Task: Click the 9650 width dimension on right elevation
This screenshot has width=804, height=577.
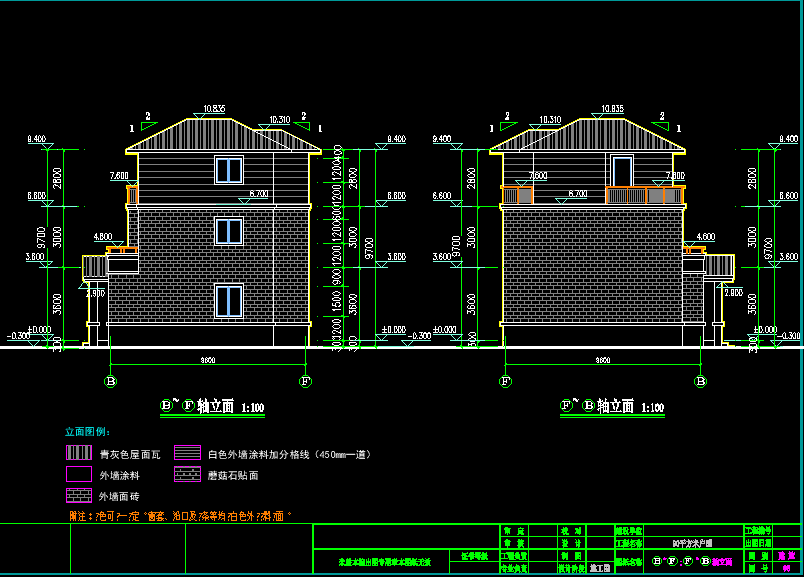Action: pyautogui.click(x=603, y=359)
